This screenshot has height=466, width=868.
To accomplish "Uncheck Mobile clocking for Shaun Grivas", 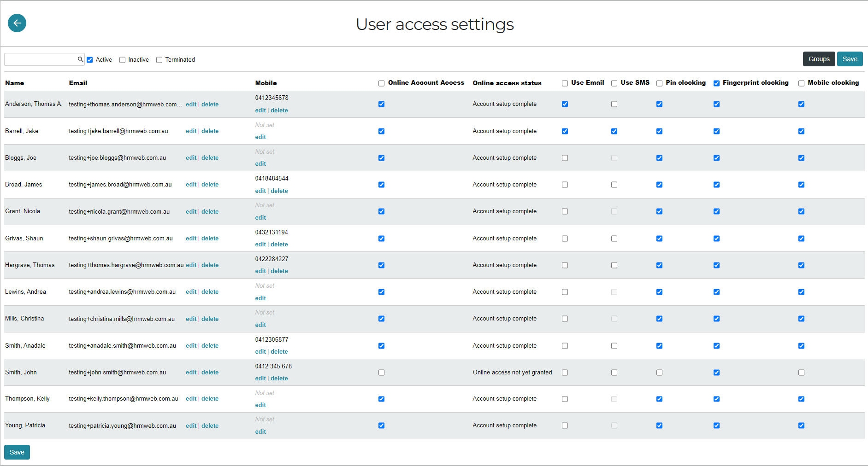I will click(801, 239).
